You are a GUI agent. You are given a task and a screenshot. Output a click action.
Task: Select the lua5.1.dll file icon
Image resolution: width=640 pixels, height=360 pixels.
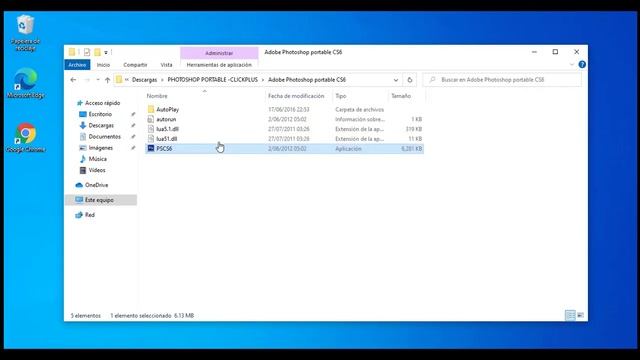click(x=151, y=129)
